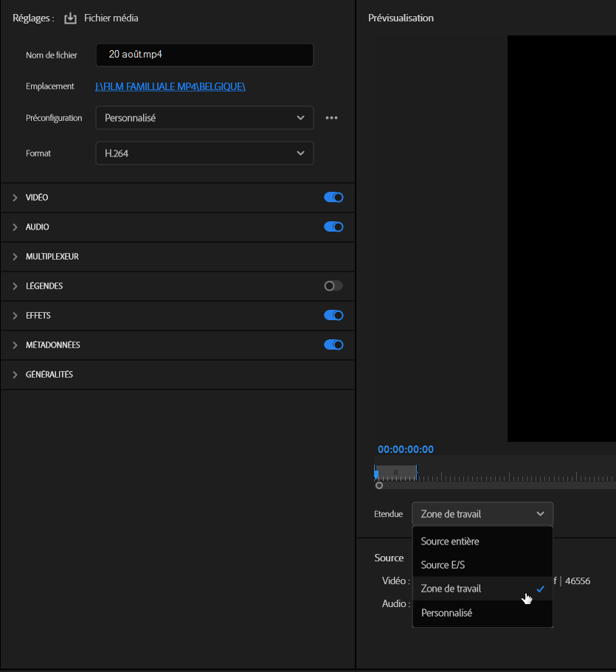Click the Fichier média export icon
The width and height of the screenshot is (616, 672).
[70, 18]
